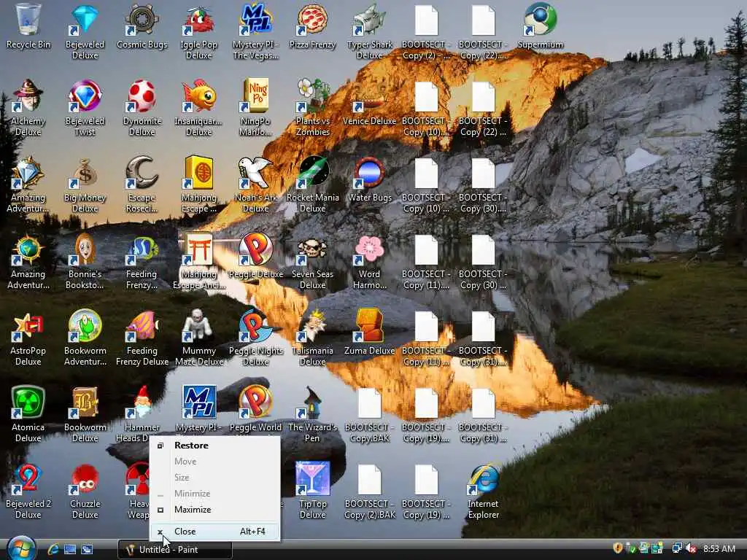The width and height of the screenshot is (747, 560).
Task: Select the Alchemy Deluxe shortcut
Action: 28,108
